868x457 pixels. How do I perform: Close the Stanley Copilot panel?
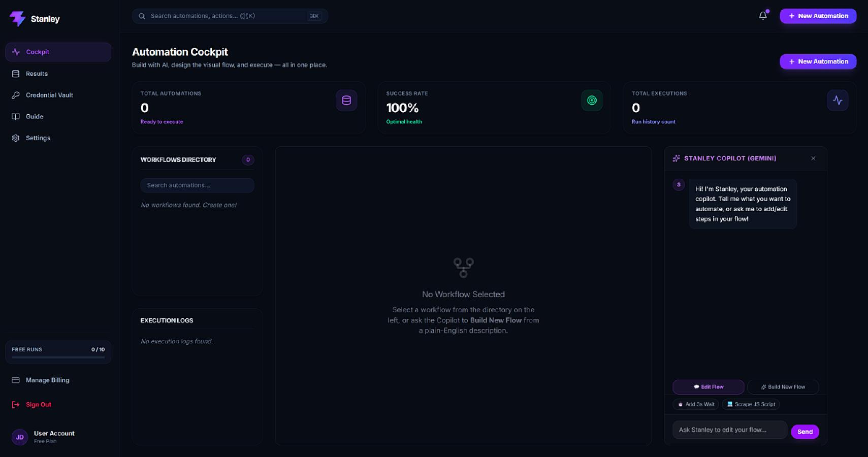tap(813, 158)
